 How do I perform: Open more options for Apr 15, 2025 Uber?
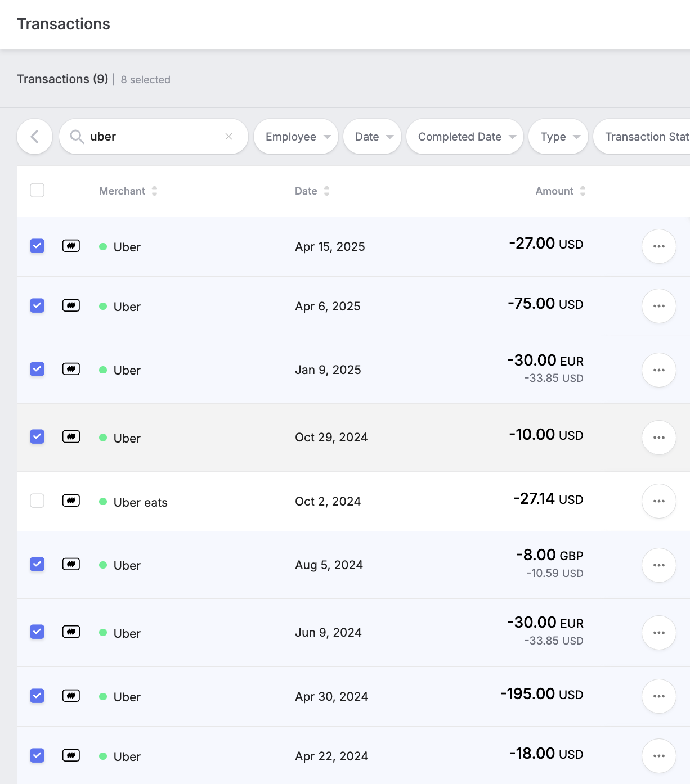(658, 246)
